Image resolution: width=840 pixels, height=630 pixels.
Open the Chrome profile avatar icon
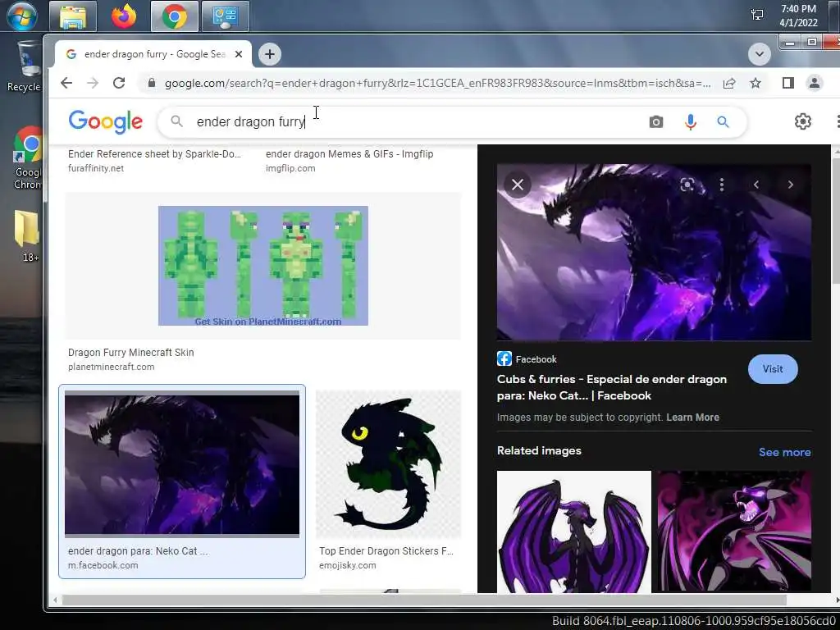click(815, 83)
